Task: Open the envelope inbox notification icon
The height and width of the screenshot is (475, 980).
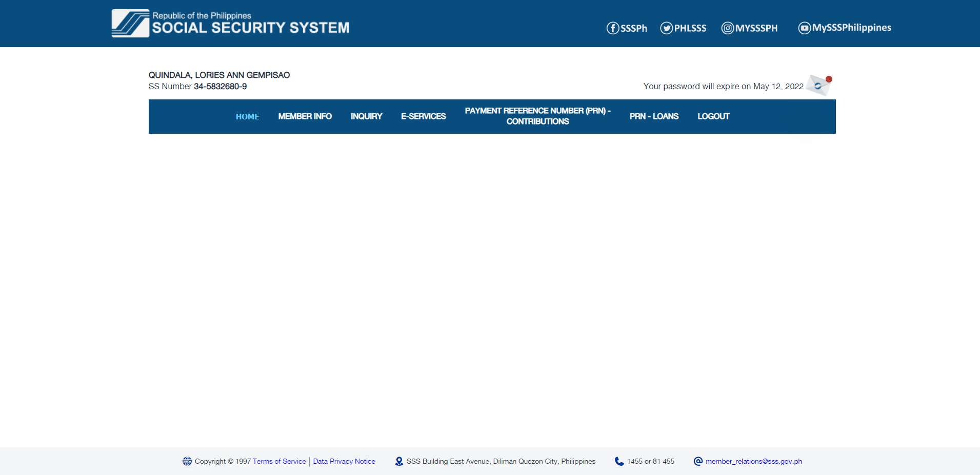Action: [x=818, y=85]
